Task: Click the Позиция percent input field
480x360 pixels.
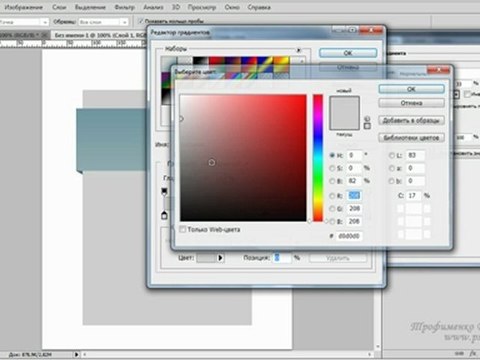Action: [282, 258]
